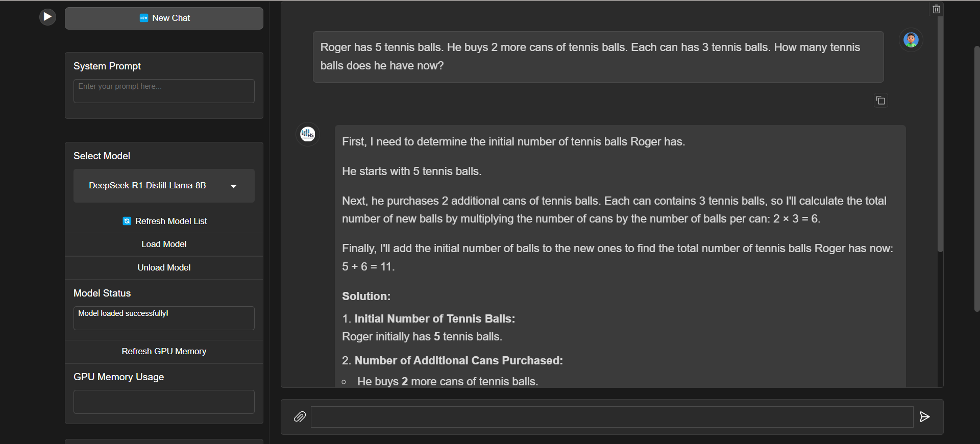
Task: Open the DeepSeek-R1-Distill-Llama-8B model dropdown
Action: point(163,185)
